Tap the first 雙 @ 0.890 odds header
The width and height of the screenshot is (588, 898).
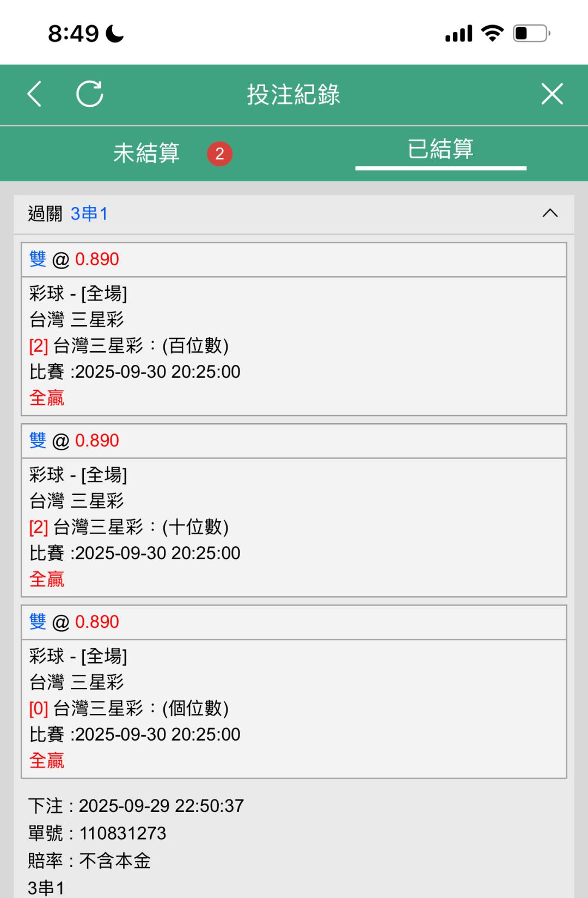[x=75, y=260]
